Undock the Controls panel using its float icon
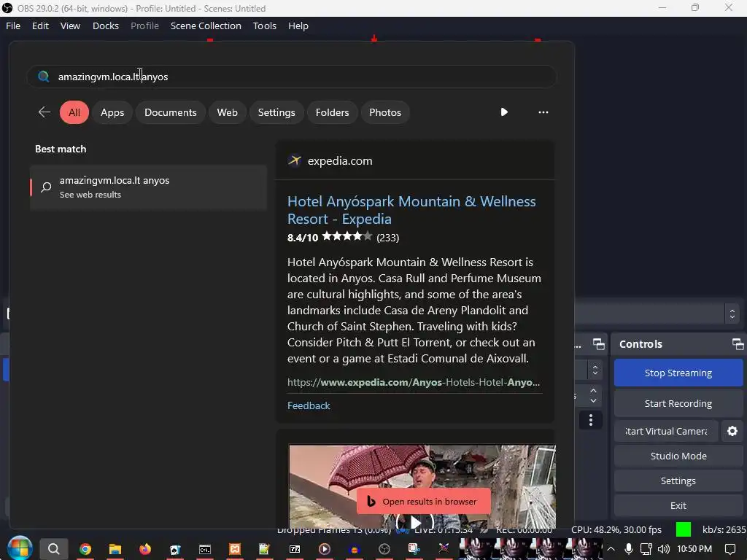 coord(738,344)
